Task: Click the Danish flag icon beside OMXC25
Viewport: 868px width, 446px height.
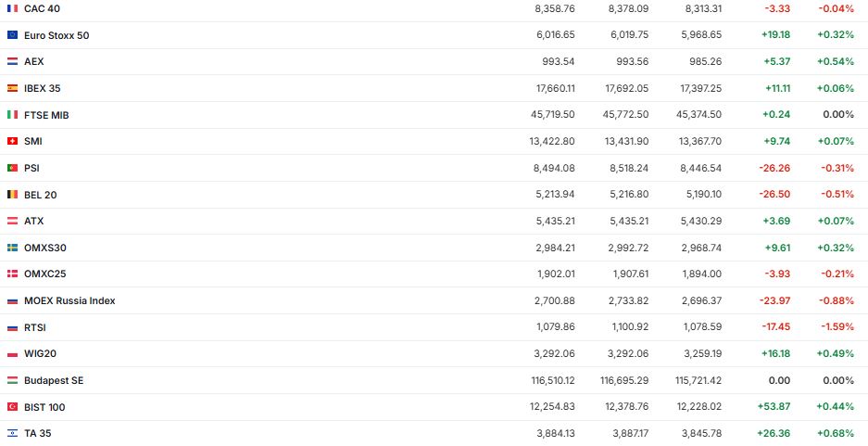Action: point(12,274)
